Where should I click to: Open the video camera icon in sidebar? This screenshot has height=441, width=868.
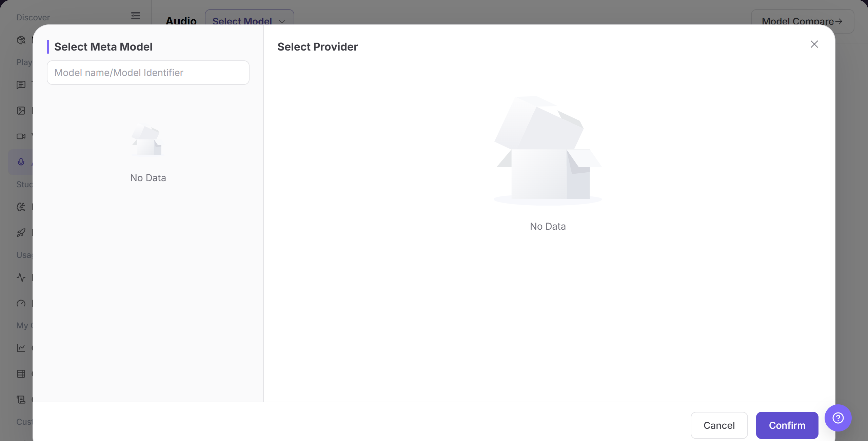21,136
